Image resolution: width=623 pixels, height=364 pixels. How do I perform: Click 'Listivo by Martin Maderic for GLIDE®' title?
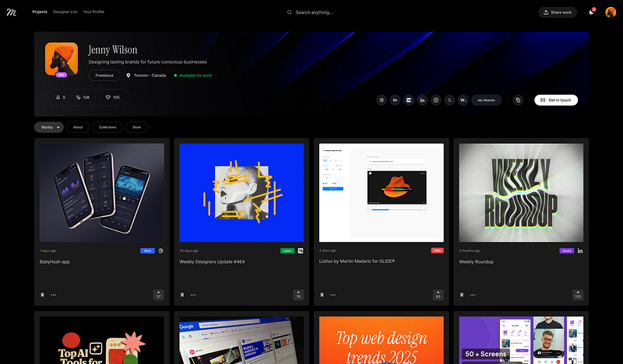(357, 261)
